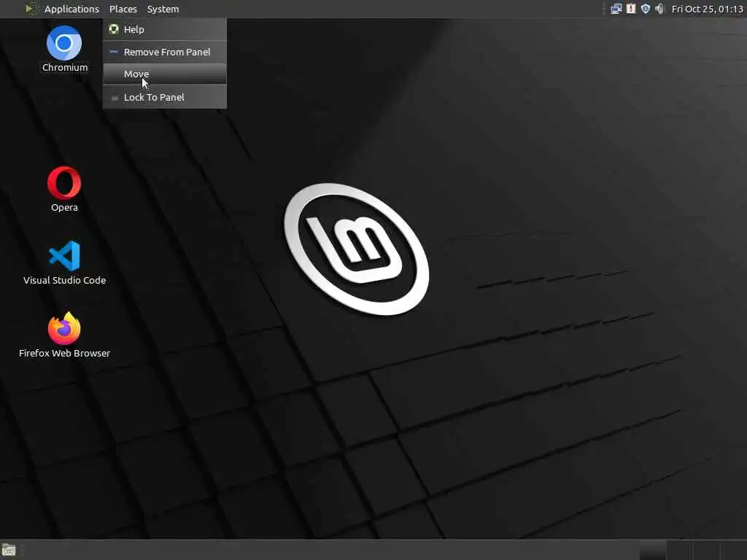Select Move in the context menu
747x560 pixels.
[x=165, y=74]
